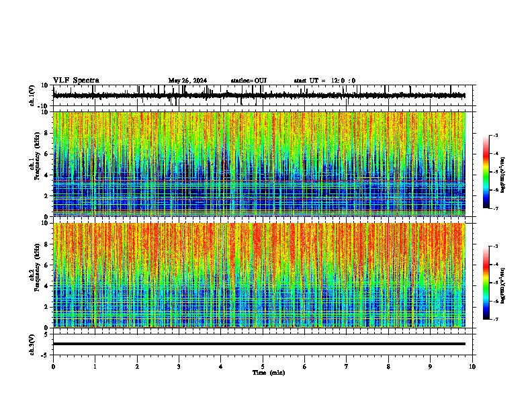Click the "2" tick on the time axis
This screenshot has height=411, width=532.
pos(137,367)
